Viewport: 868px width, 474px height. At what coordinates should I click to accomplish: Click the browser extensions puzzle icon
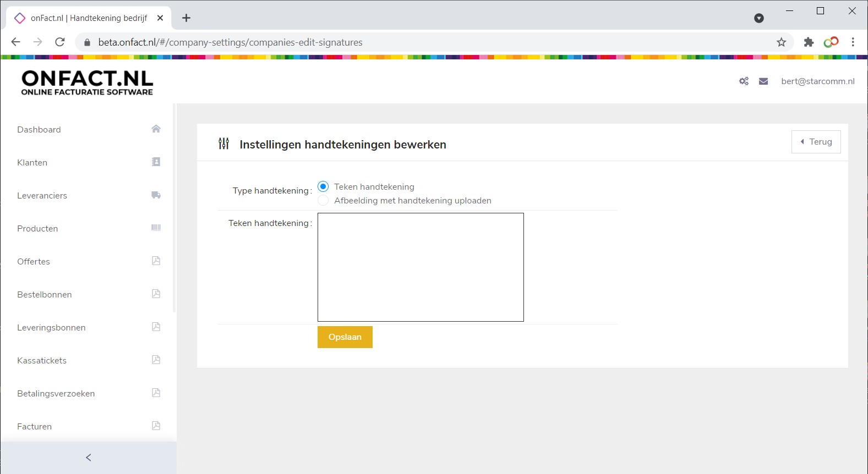[x=809, y=42]
